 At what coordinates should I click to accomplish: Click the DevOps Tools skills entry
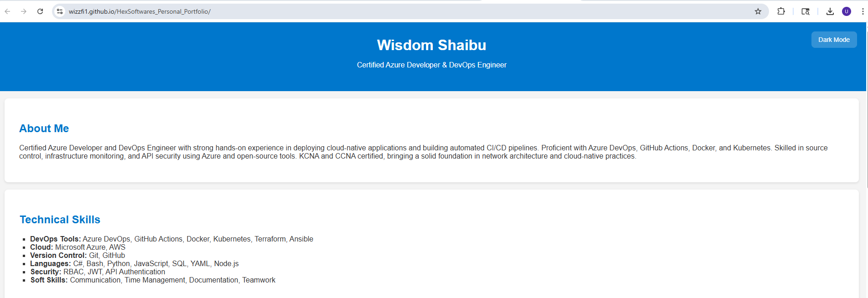coord(172,239)
